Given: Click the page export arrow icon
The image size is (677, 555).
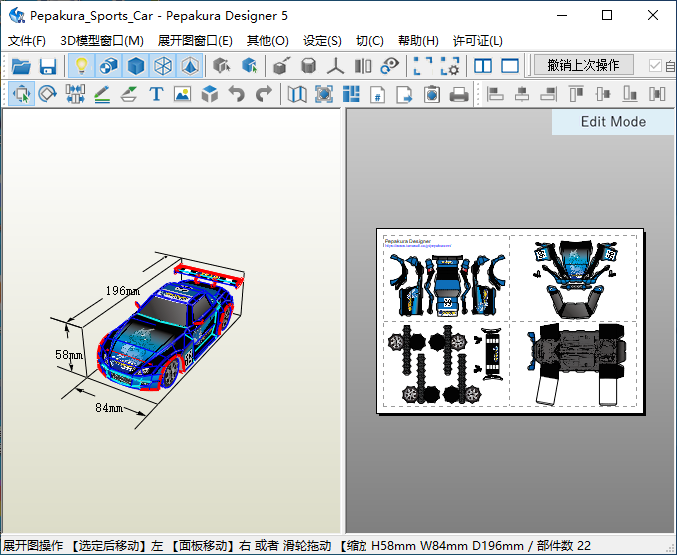Looking at the screenshot, I should 405,94.
